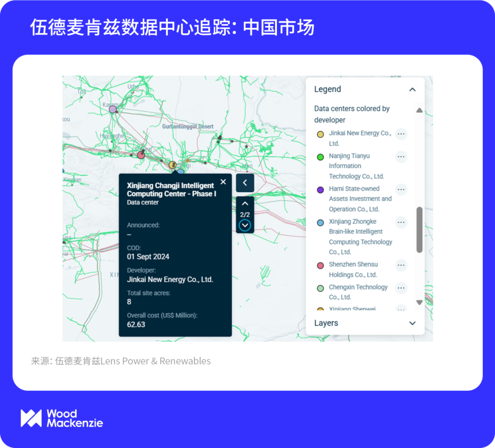
Task: Close the Xinjiang Changji data center popup
Action: click(x=223, y=182)
